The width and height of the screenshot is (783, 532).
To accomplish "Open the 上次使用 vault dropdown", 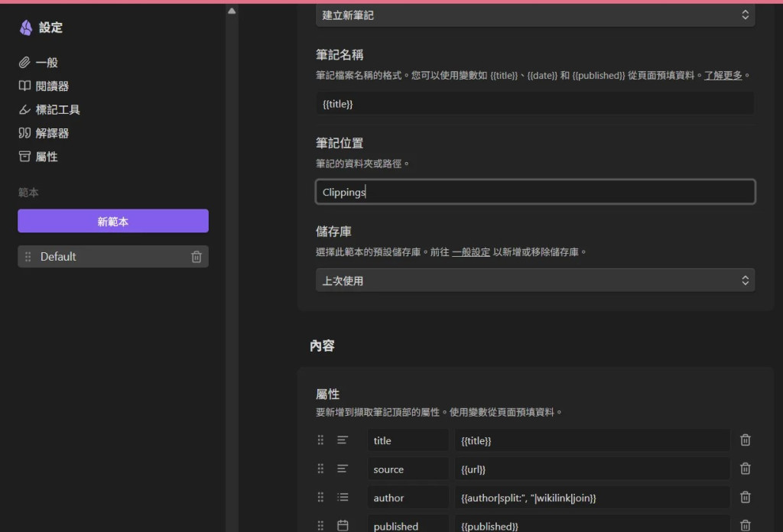I will pyautogui.click(x=535, y=281).
